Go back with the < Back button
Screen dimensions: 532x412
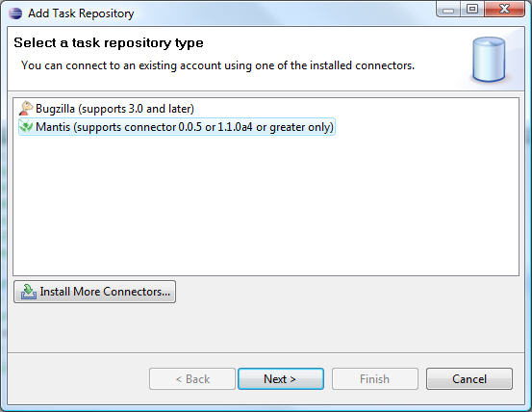coord(192,378)
